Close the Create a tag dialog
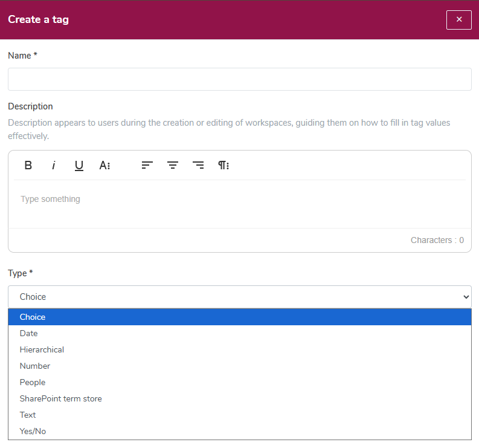The width and height of the screenshot is (479, 448). [x=459, y=20]
